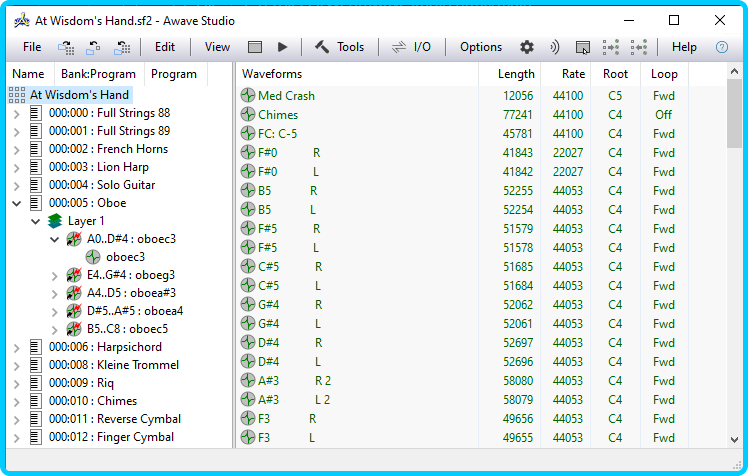Select 000:008 Kleine Trommel in the tree
The height and width of the screenshot is (476, 748).
[x=114, y=365]
